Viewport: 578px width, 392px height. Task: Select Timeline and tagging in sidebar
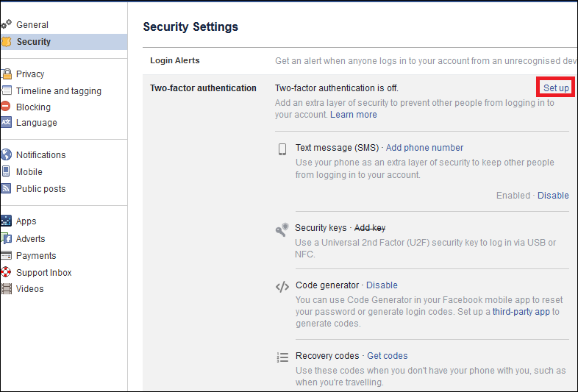[x=59, y=91]
